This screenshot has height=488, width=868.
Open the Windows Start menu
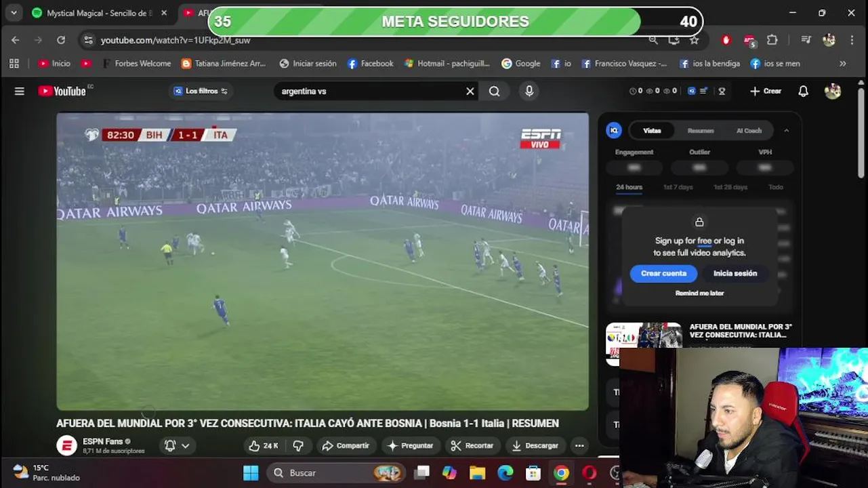(x=251, y=472)
